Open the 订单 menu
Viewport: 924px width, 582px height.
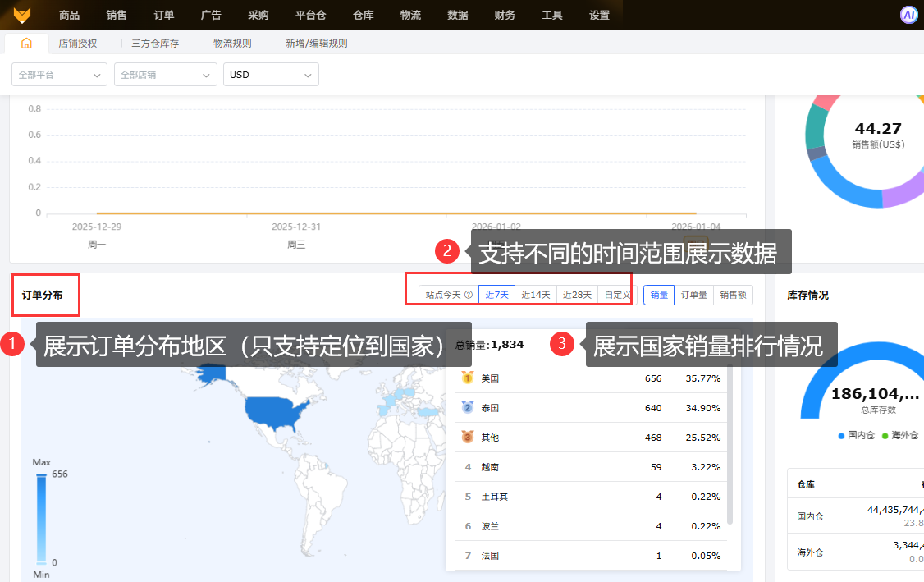[164, 16]
